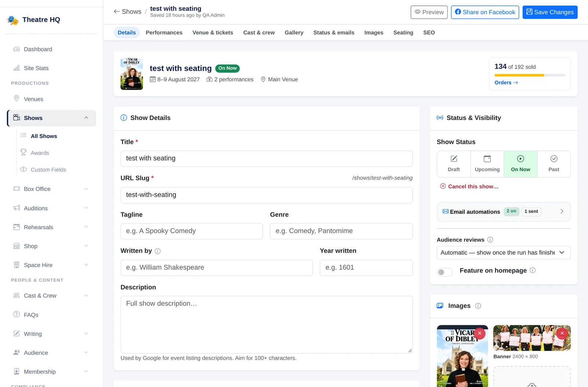
Task: Go to the Cast & crew tab
Action: point(259,33)
